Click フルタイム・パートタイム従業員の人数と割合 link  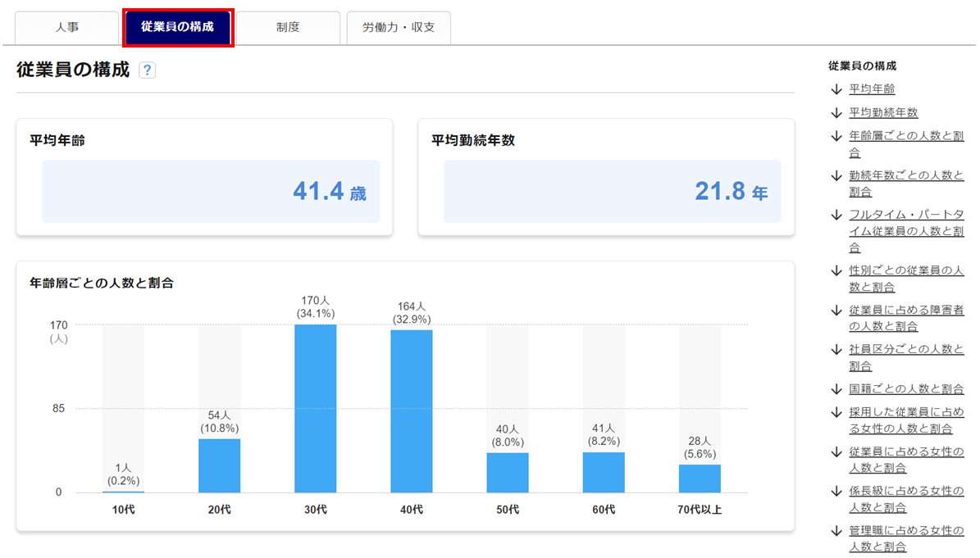(x=906, y=231)
